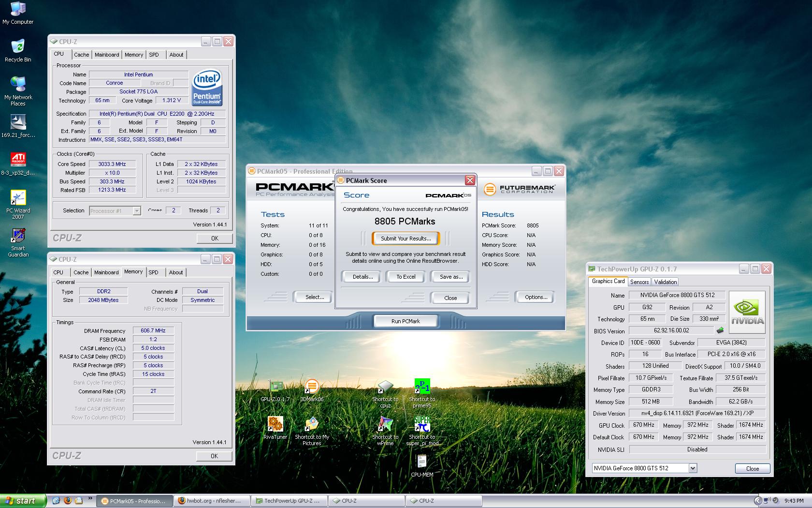Switch to CPU tab in bottom CPU-Z window
This screenshot has height=508, width=812.
[x=58, y=272]
